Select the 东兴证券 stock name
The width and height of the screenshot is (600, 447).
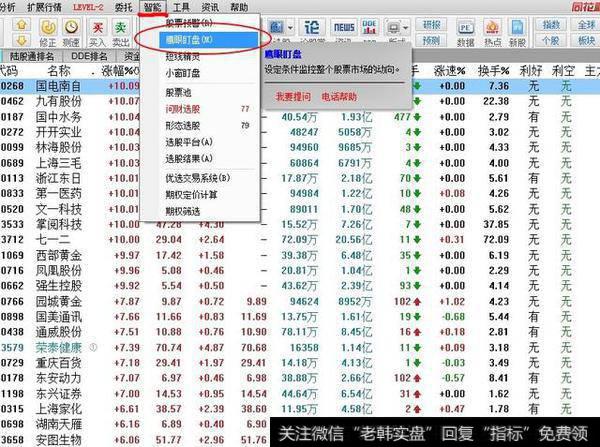59,394
